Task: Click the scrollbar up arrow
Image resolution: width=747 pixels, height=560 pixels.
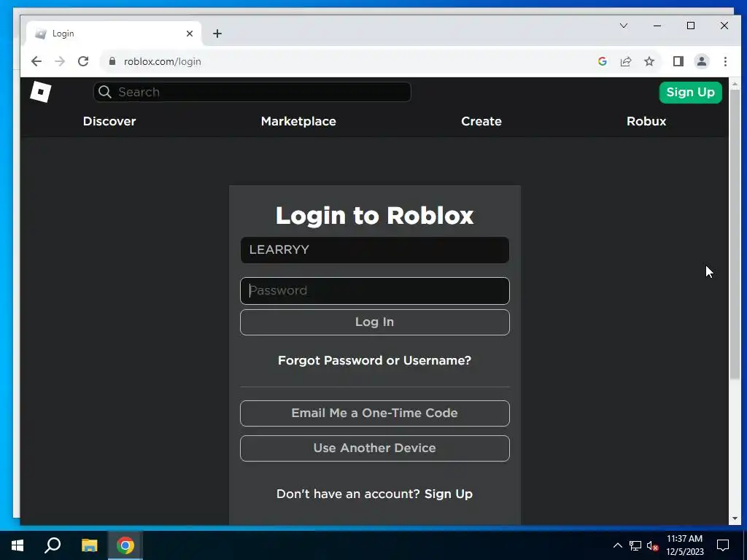Action: click(735, 84)
